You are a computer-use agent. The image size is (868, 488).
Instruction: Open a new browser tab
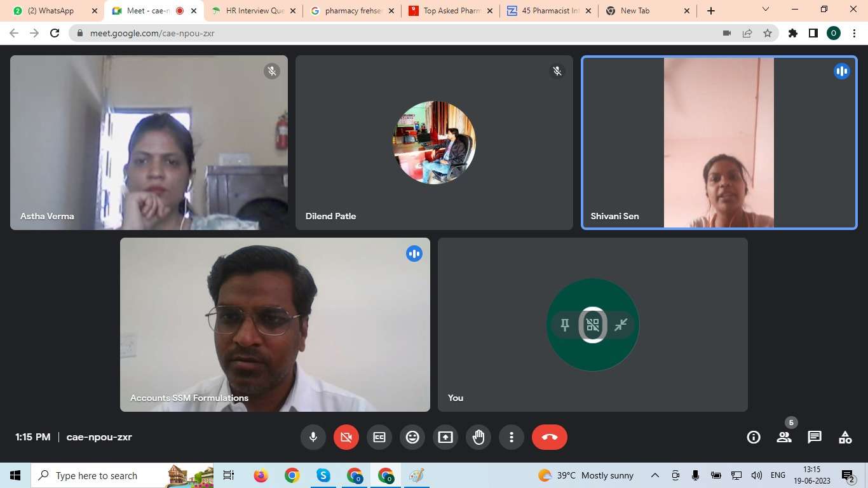711,11
